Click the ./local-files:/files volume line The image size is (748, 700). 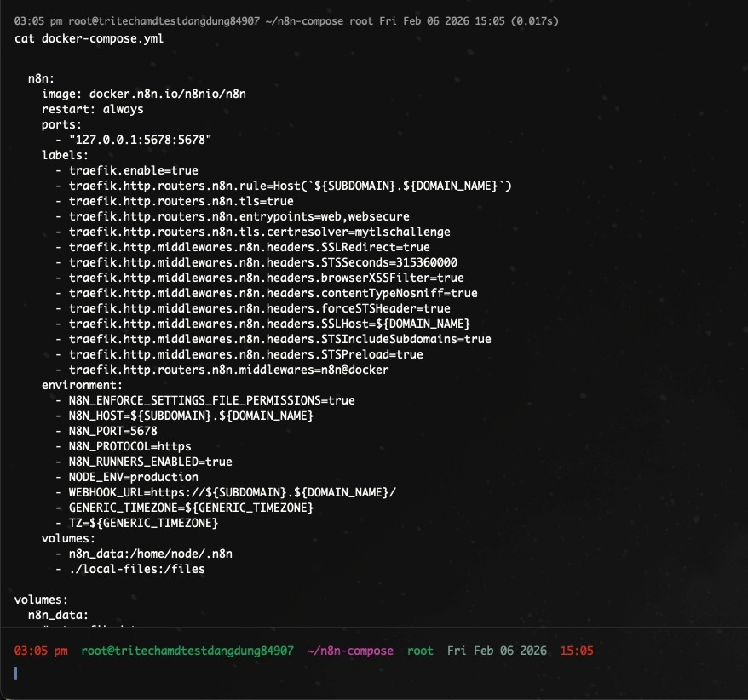tap(136, 569)
